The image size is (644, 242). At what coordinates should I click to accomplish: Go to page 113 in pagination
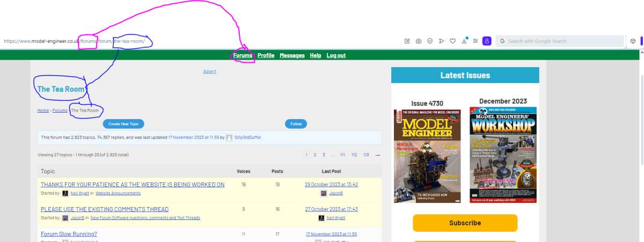pos(366,155)
